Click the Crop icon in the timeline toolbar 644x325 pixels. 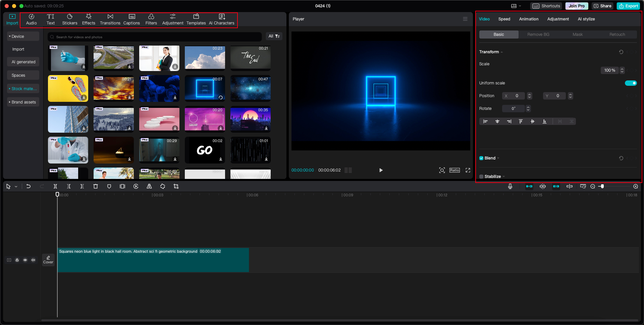pos(176,186)
